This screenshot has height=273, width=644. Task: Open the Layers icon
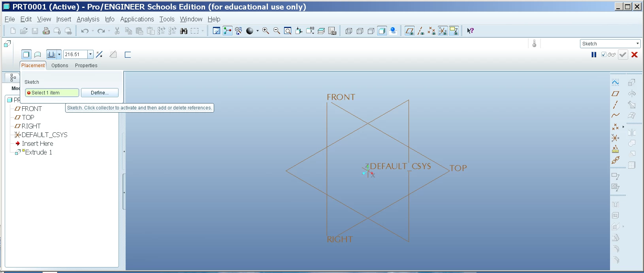321,31
